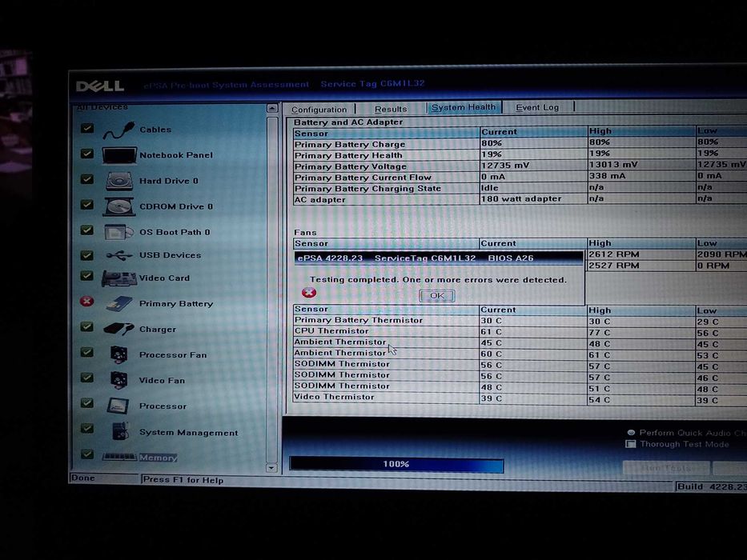Screen dimensions: 747x560
Task: Toggle the Memory checkbox
Action: click(86, 454)
